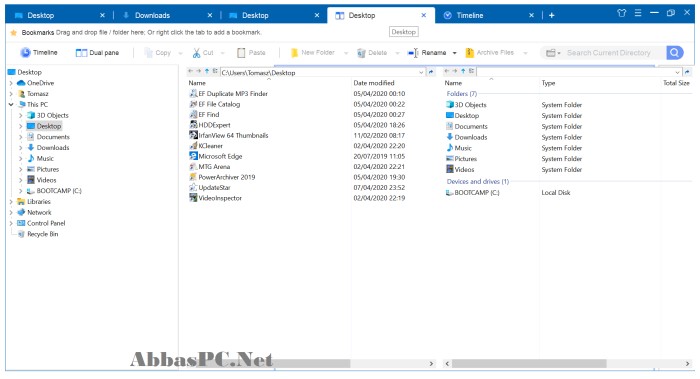The height and width of the screenshot is (379, 700).
Task: Open the Archive Files dropdown arrow
Action: (x=525, y=53)
